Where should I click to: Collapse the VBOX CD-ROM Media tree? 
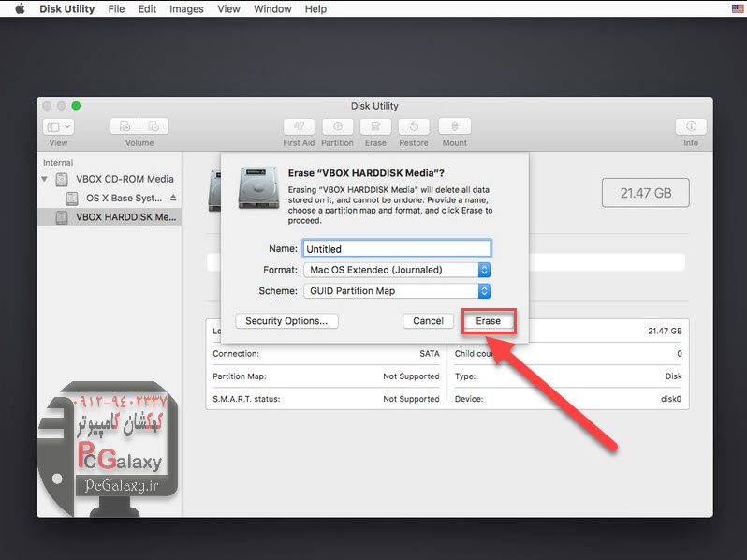coord(44,179)
